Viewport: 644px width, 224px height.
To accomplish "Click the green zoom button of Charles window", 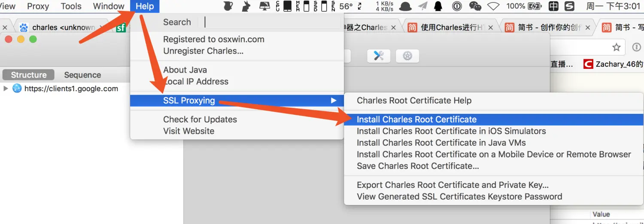I will click(33, 39).
